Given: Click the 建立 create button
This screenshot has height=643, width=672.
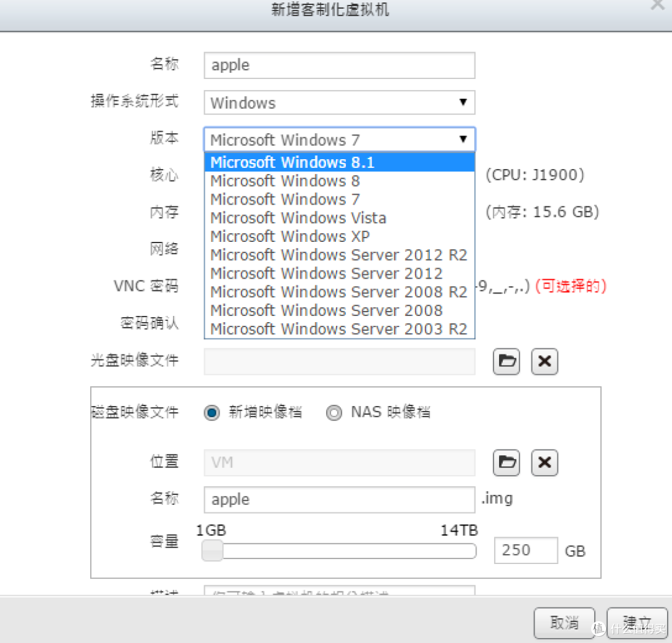Looking at the screenshot, I should tap(637, 623).
